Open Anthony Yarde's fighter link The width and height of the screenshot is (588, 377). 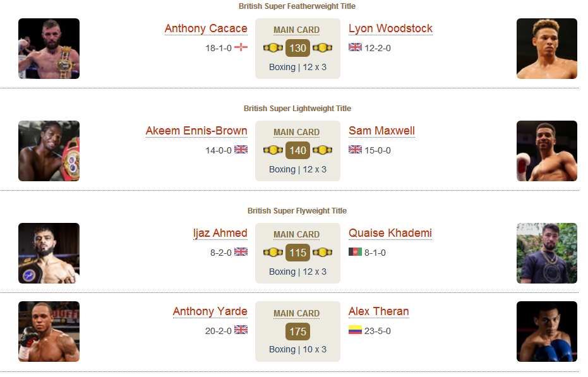click(210, 311)
